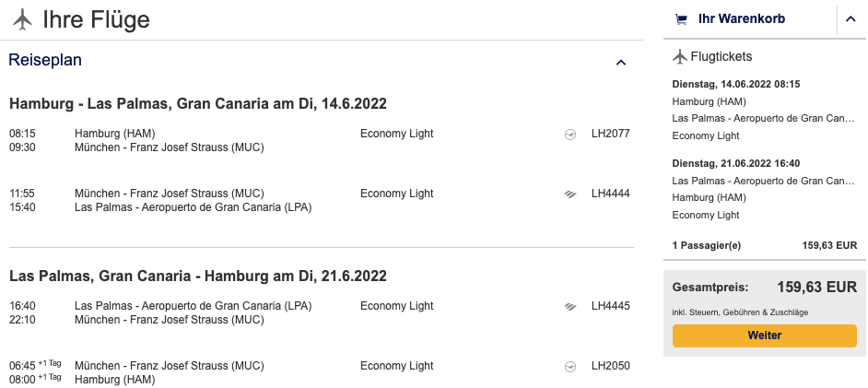This screenshot has height=388, width=868.
Task: Click flight number LH4445
Action: tap(610, 306)
